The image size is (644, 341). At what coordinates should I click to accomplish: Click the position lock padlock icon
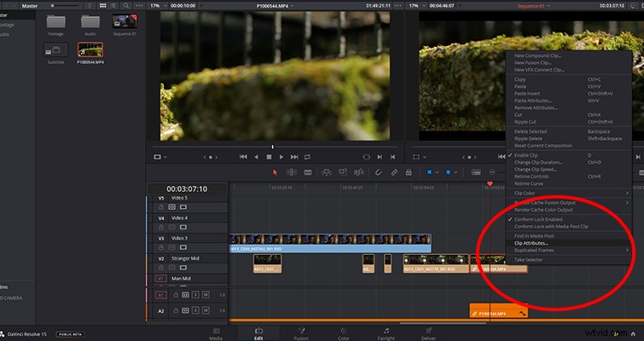(x=409, y=172)
